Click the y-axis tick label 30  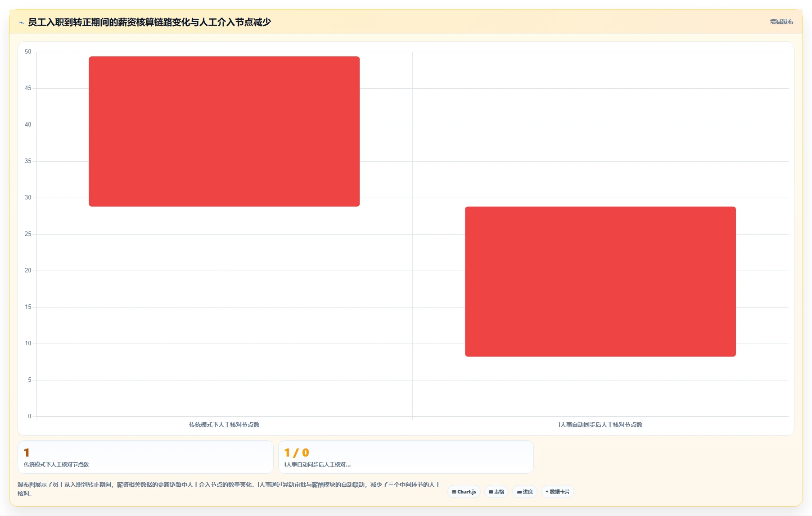pos(28,198)
